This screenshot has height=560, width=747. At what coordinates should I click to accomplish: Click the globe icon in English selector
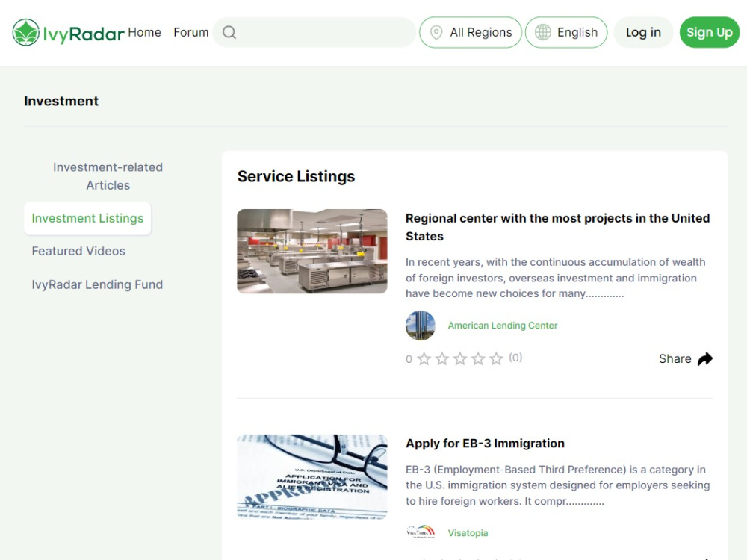(x=542, y=32)
